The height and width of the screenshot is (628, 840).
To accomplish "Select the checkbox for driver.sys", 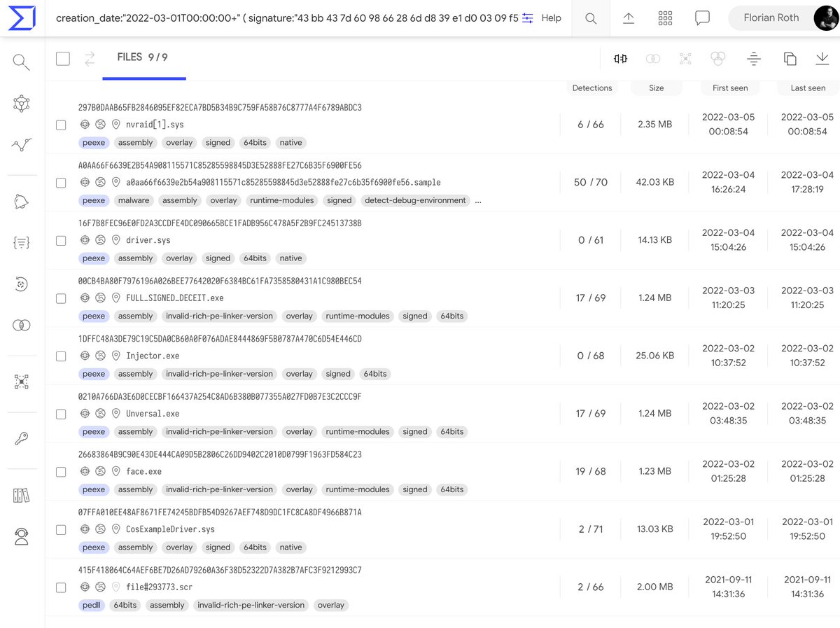I will tap(61, 240).
